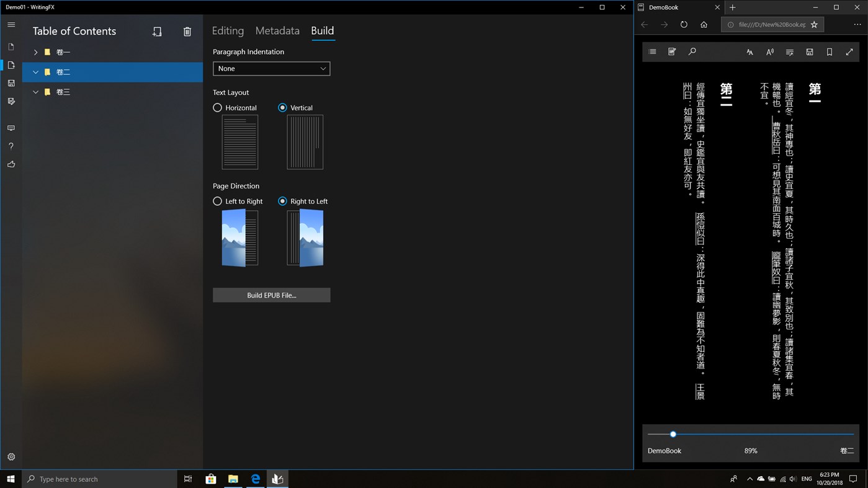The image size is (868, 488).
Task: Switch to the Editing tab
Action: click(x=228, y=30)
